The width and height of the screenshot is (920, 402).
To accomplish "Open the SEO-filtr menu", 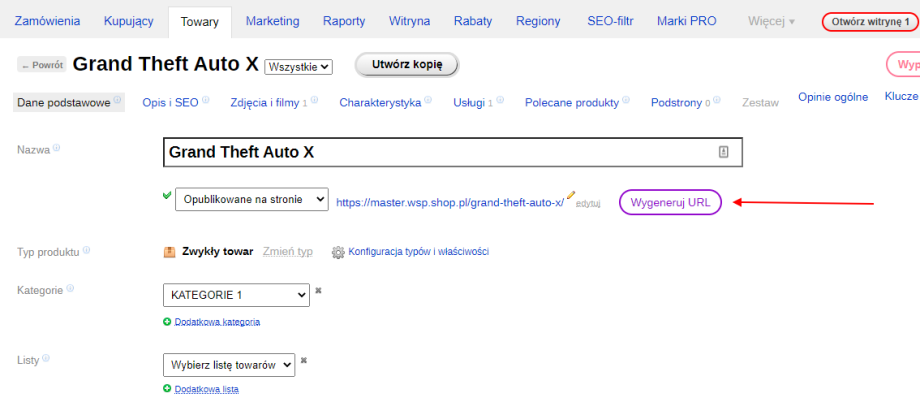I will [x=610, y=22].
